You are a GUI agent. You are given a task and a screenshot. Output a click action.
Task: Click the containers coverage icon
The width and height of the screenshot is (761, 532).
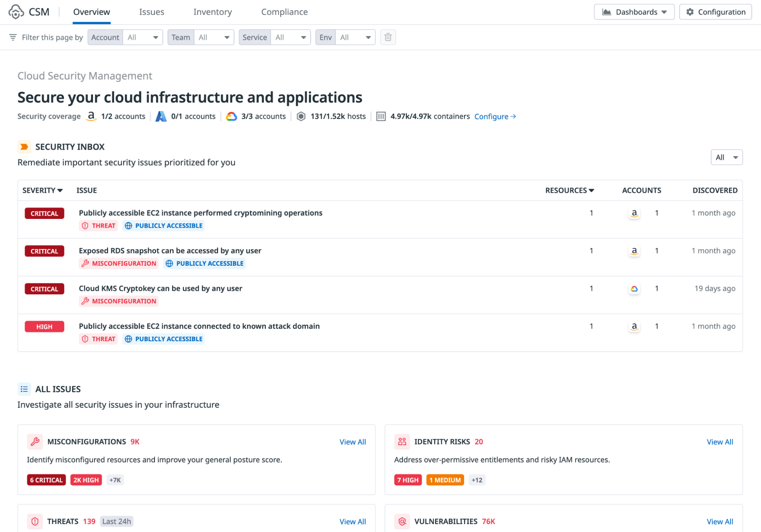coord(381,116)
